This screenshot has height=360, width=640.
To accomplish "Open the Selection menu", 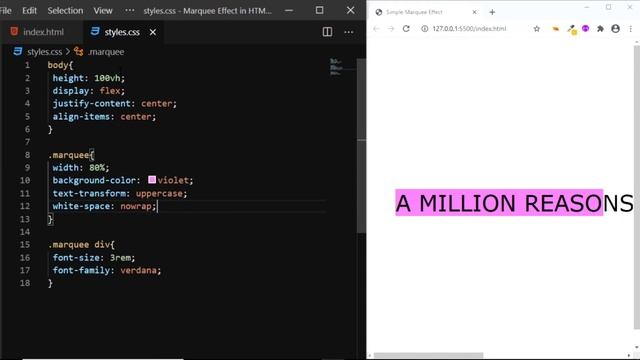I will tap(65, 11).
